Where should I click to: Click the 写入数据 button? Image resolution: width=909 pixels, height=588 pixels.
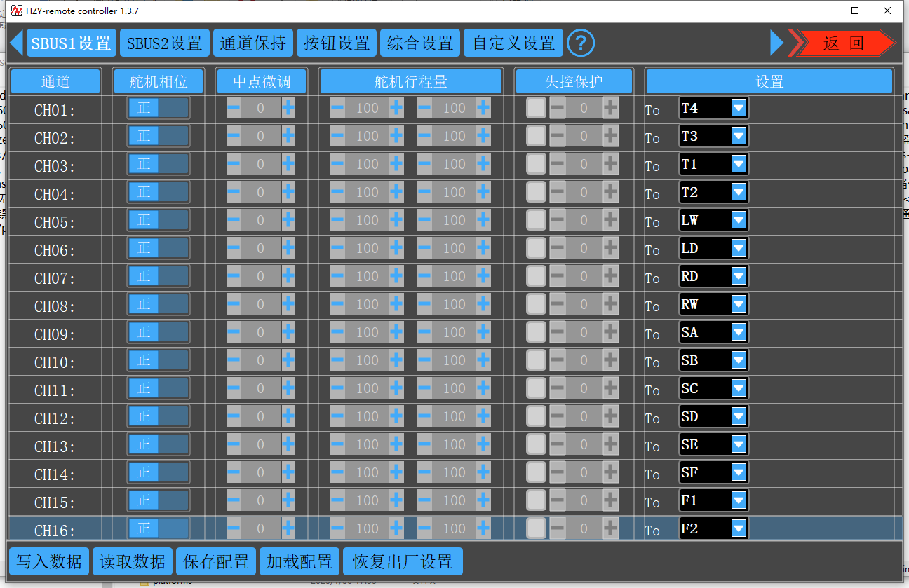point(49,561)
